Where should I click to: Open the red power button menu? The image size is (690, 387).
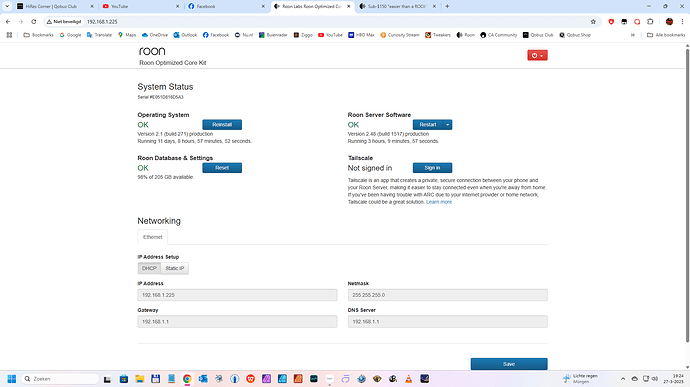537,55
